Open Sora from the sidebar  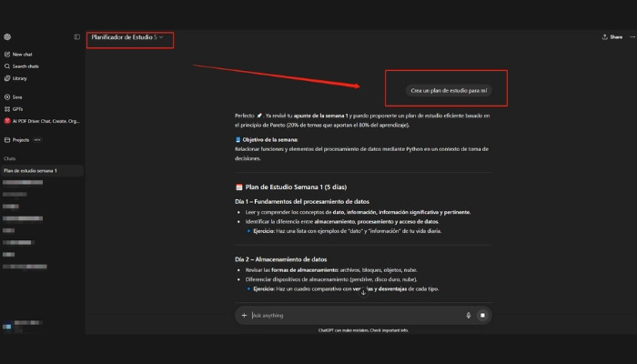pos(17,97)
